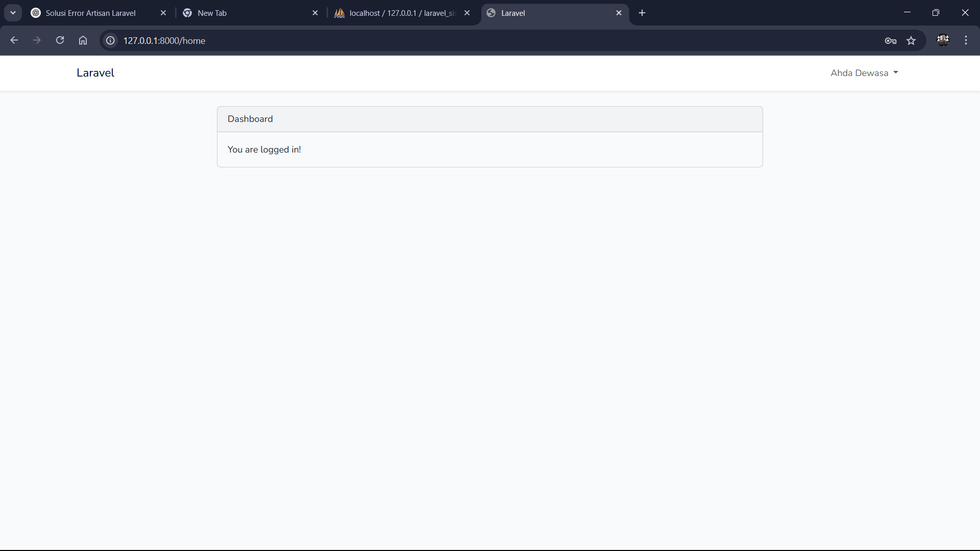The height and width of the screenshot is (551, 980).
Task: Open the browser home page icon
Action: [83, 40]
